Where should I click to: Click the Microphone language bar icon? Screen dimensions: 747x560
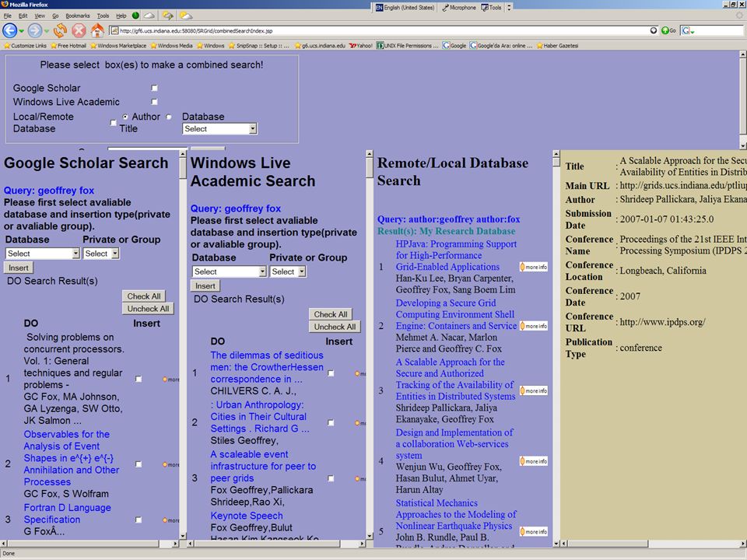point(459,7)
